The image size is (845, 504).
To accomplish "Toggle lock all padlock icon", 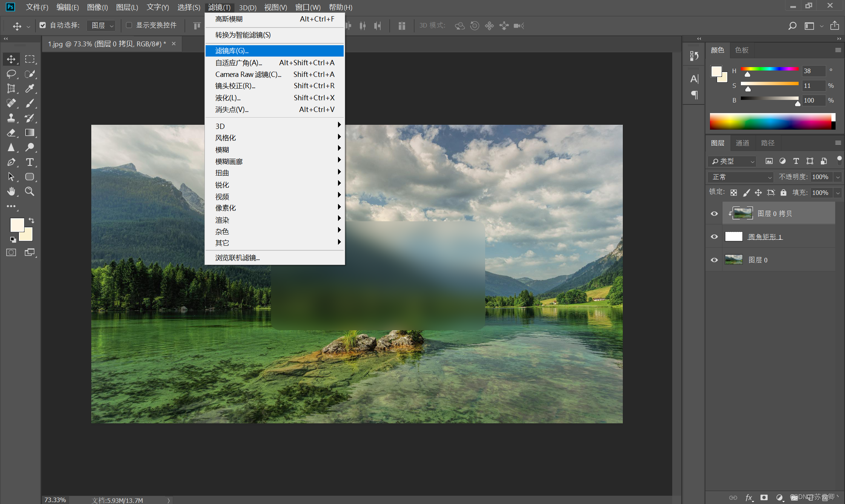I will pyautogui.click(x=784, y=193).
